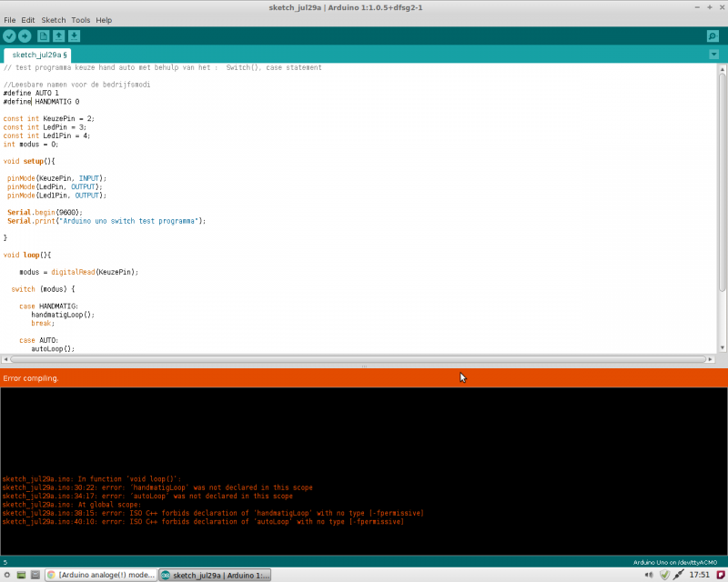Image resolution: width=728 pixels, height=582 pixels.
Task: Click the 'void loop(){' line
Action: [x=27, y=255]
